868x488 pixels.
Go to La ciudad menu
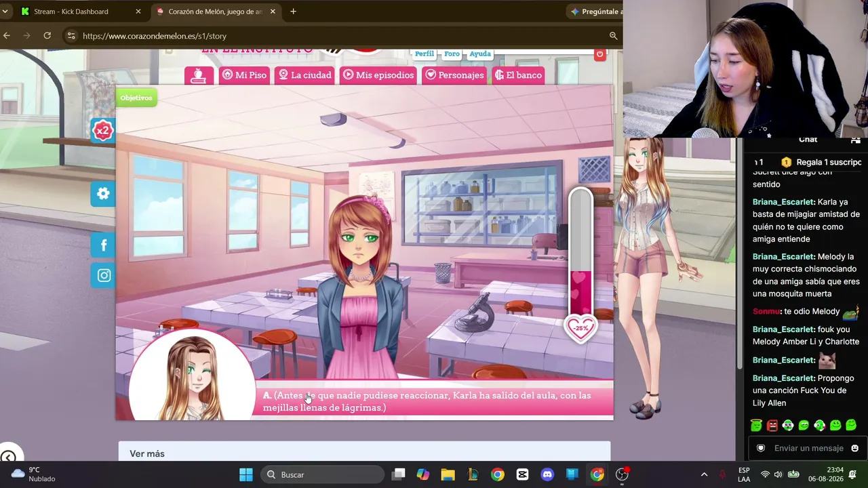(x=305, y=75)
